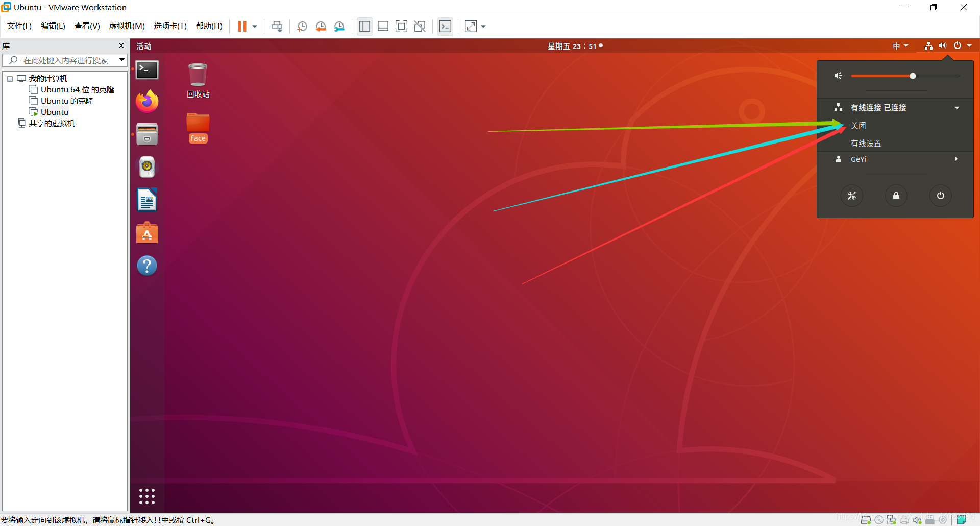This screenshot has height=526, width=980.
Task: Click the power off button in system menu
Action: point(940,196)
